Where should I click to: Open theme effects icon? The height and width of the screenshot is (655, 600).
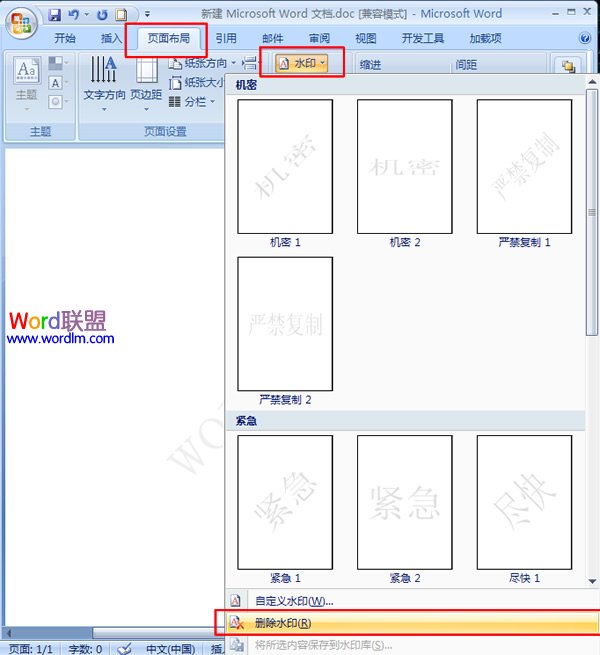[x=57, y=102]
